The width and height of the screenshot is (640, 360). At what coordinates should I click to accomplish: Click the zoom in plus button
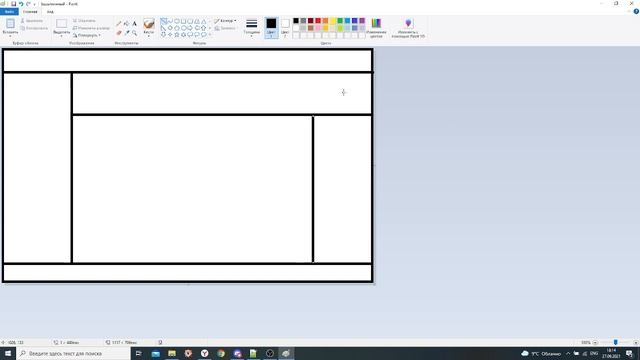[636, 342]
